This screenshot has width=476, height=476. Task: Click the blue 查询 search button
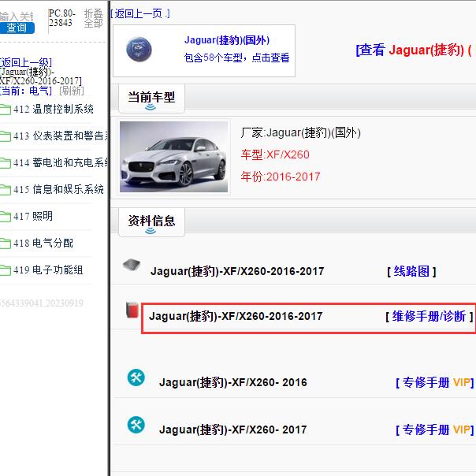coord(17,28)
